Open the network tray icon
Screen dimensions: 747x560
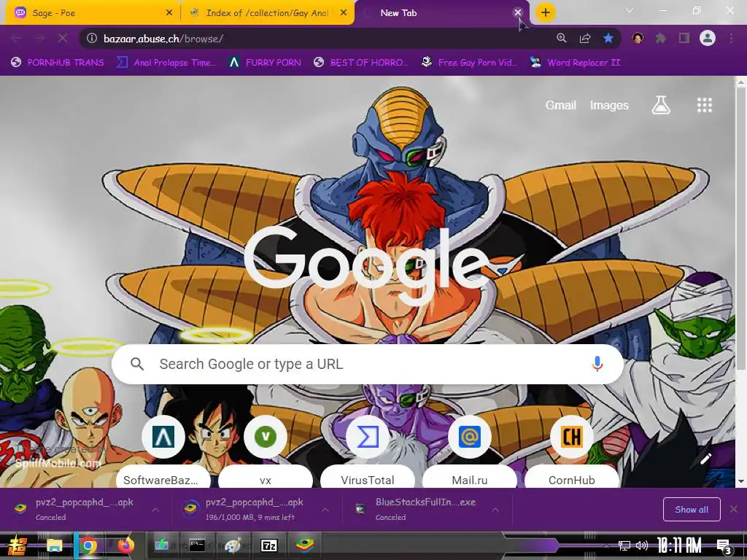click(x=624, y=545)
